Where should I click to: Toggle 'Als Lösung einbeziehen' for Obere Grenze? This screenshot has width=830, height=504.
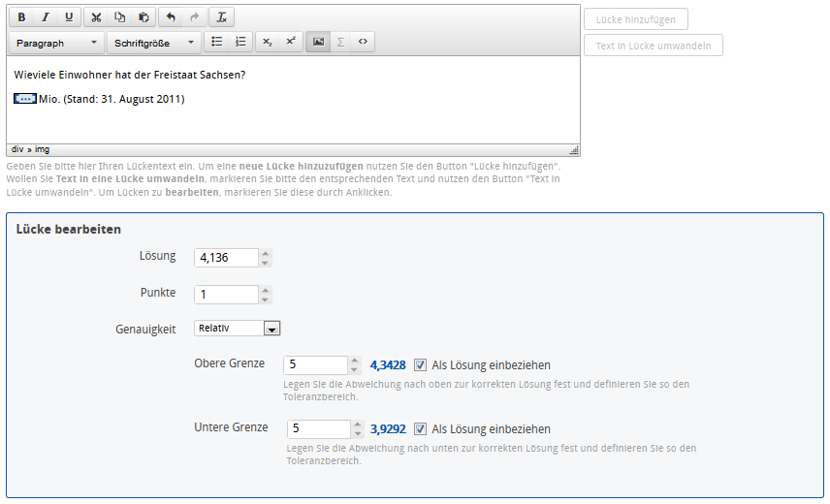(420, 365)
